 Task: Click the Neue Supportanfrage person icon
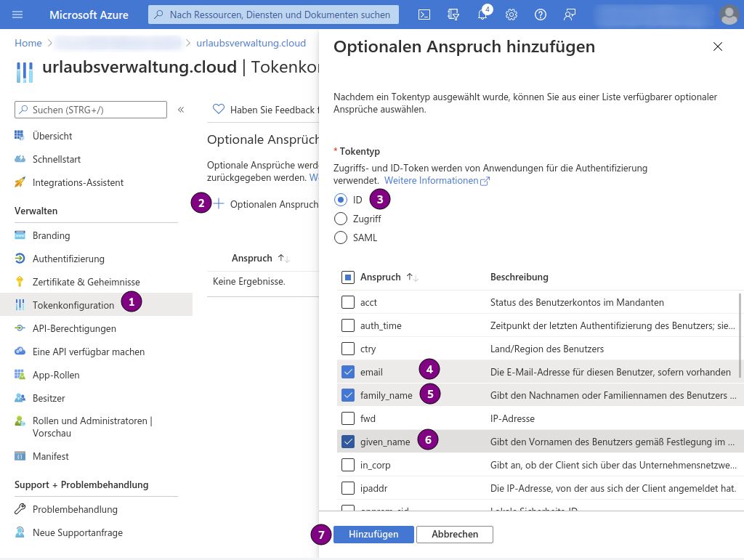20,532
